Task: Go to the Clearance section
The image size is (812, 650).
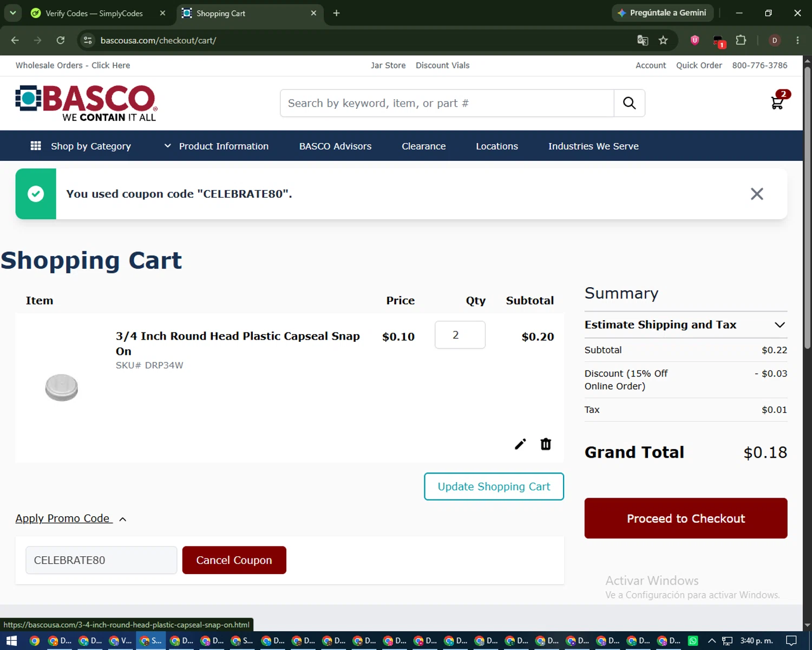Action: (x=424, y=146)
